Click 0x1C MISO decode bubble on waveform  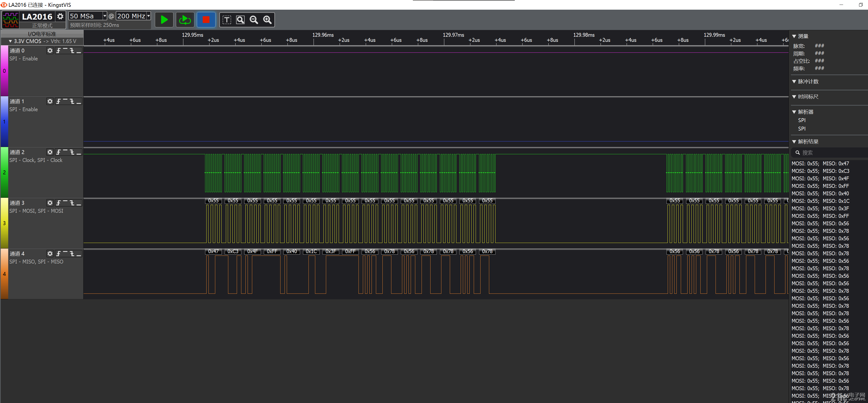point(311,252)
